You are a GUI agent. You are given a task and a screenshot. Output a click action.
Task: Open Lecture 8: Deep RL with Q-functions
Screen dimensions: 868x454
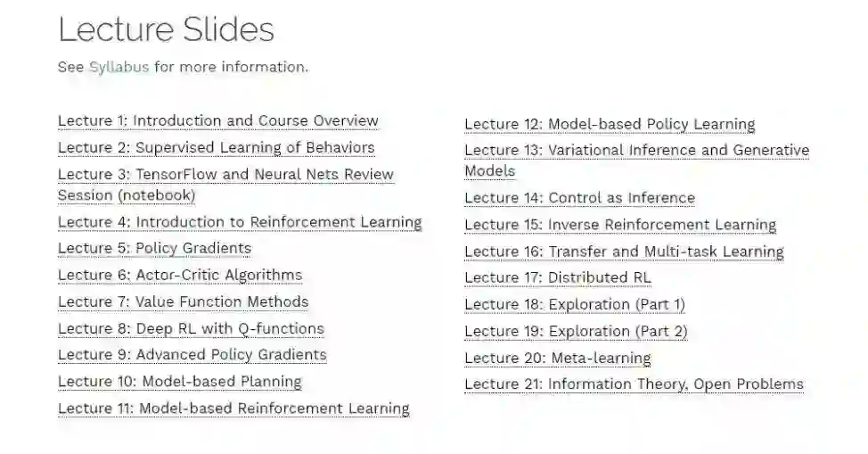[x=191, y=328]
